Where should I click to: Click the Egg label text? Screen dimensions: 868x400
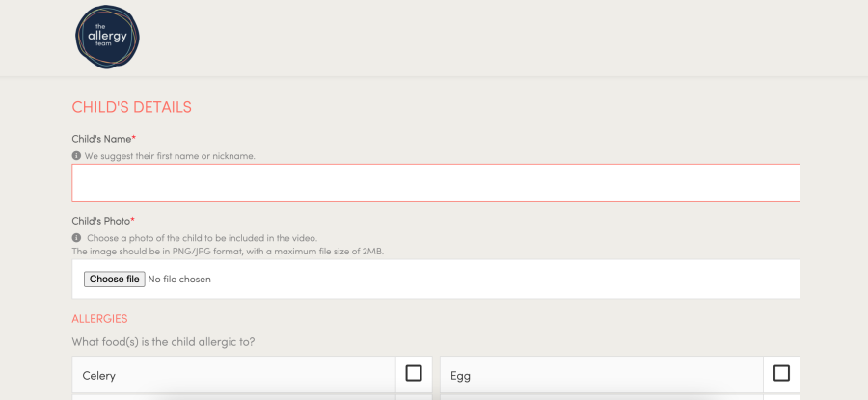click(x=460, y=375)
